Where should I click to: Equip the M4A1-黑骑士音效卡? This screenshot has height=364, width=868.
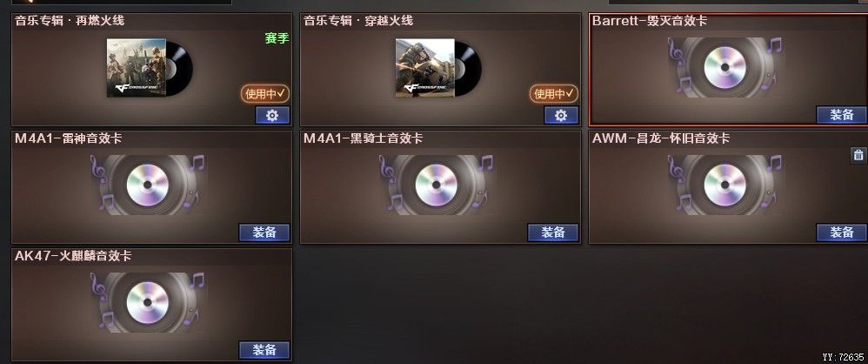tap(553, 233)
